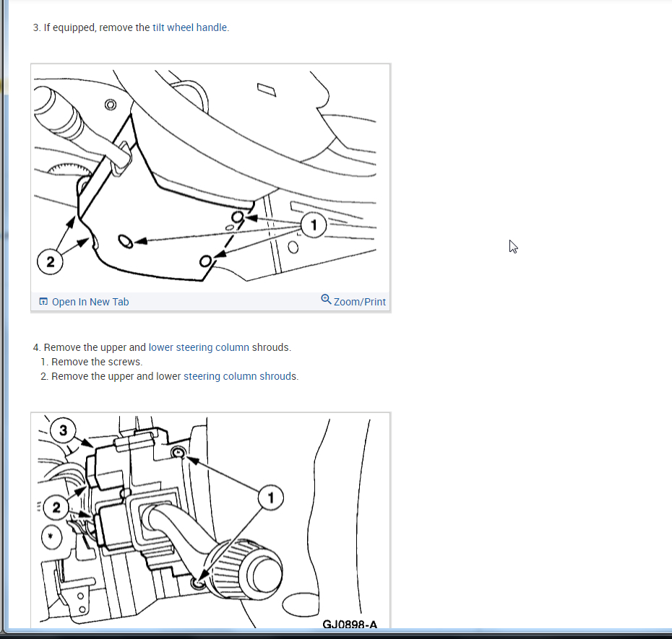Click the Open In New Tab link

(90, 302)
